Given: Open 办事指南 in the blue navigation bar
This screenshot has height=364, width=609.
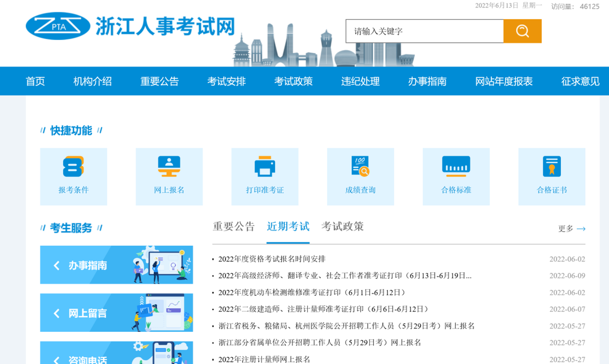Looking at the screenshot, I should coord(427,81).
